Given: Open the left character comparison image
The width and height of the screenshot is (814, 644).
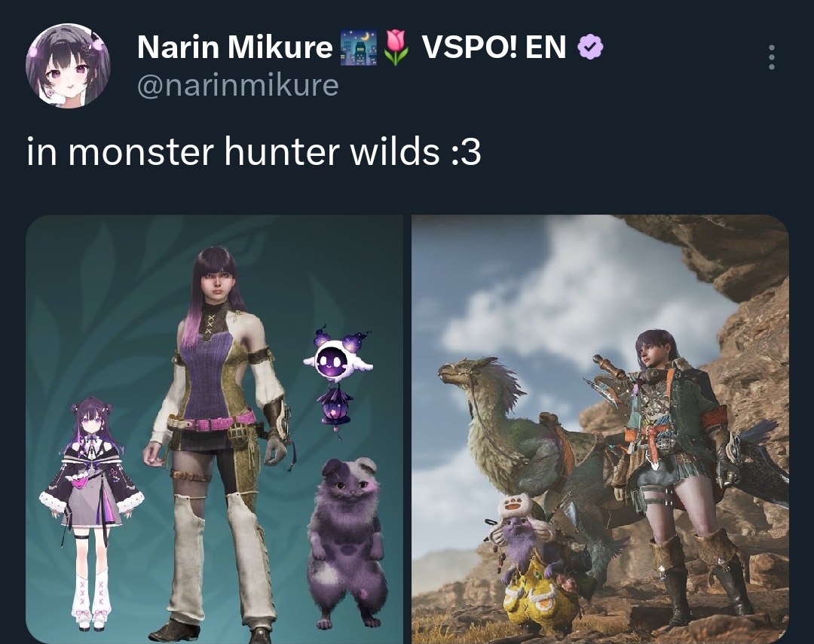Looking at the screenshot, I should coord(214,429).
